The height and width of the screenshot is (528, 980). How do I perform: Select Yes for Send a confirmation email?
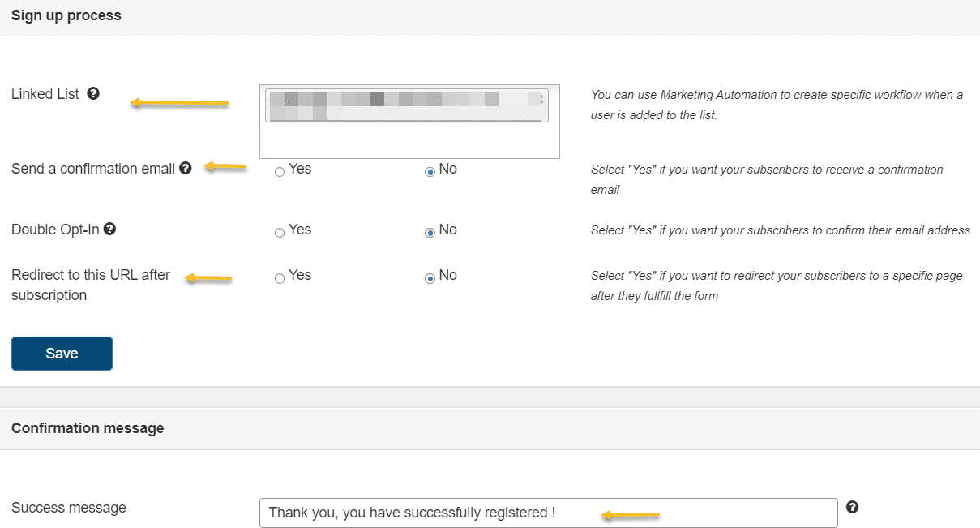[x=280, y=171]
